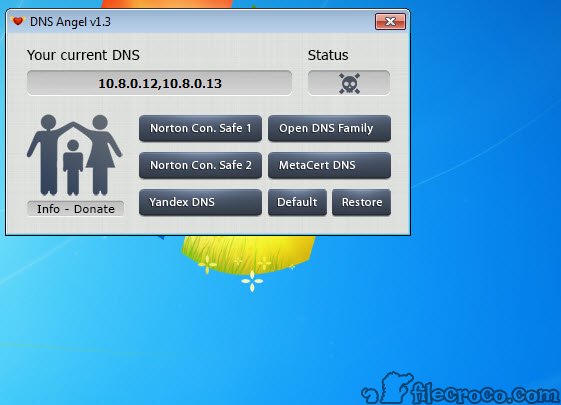The image size is (561, 405).
Task: Click the DNS Angel v1.3 title text
Action: pyautogui.click(x=70, y=22)
